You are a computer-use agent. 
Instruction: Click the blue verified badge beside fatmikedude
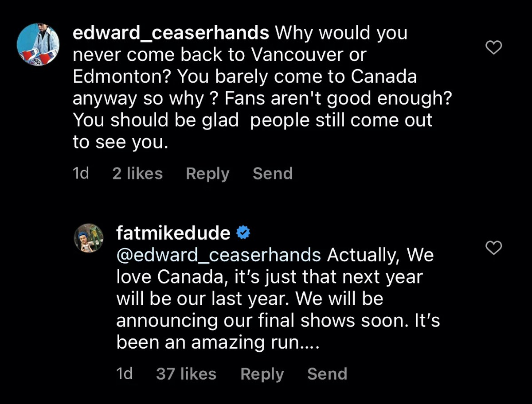(243, 233)
